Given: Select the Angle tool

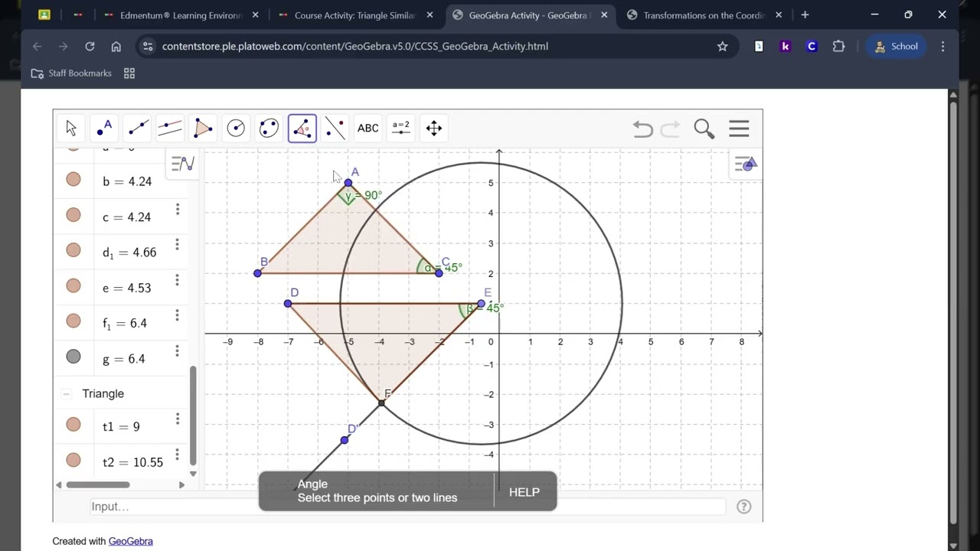Looking at the screenshot, I should (x=302, y=129).
